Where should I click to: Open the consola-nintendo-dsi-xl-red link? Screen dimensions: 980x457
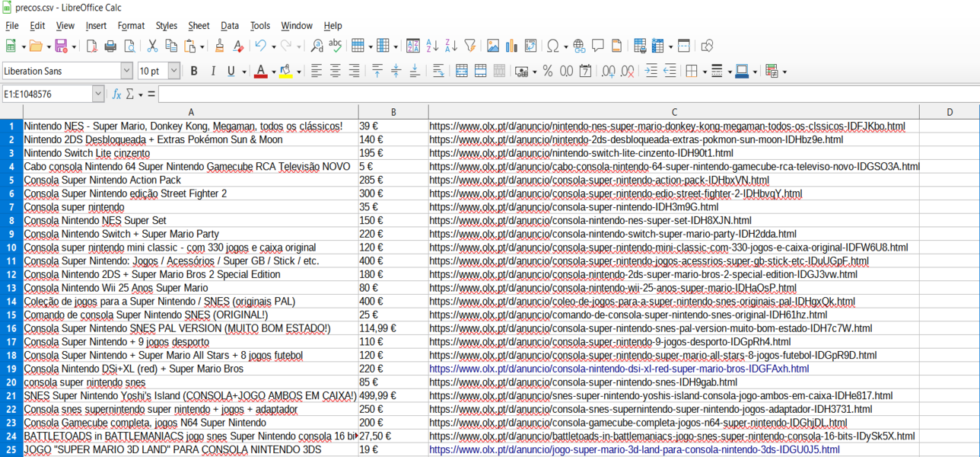pyautogui.click(x=619, y=369)
